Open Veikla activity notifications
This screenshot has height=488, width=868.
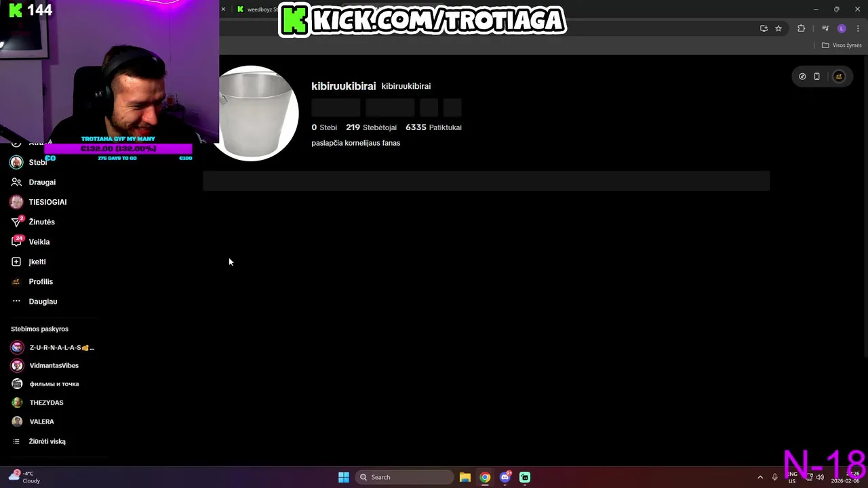pos(31,242)
